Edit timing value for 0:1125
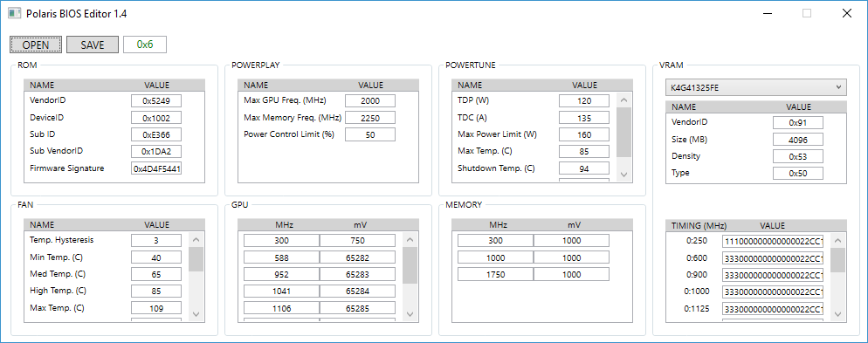Screen dimensions: 868x343 point(773,308)
